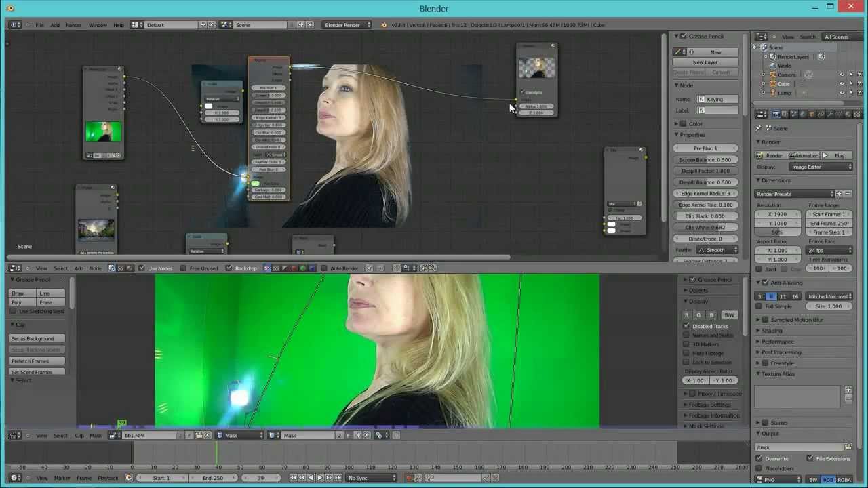868x488 pixels.
Task: Toggle Free Unused checkbox
Action: point(183,268)
